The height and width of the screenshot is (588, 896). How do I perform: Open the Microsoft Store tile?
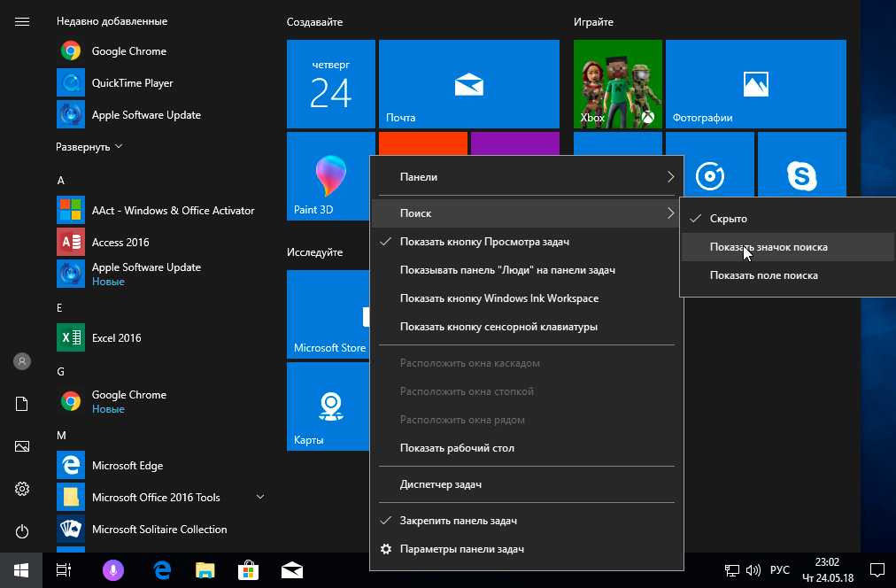(x=328, y=314)
